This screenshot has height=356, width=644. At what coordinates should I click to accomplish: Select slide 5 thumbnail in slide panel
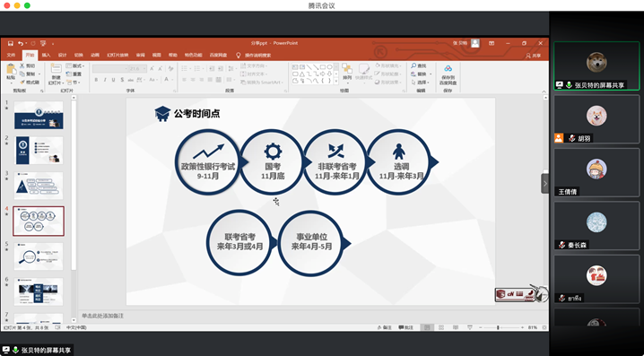point(39,256)
